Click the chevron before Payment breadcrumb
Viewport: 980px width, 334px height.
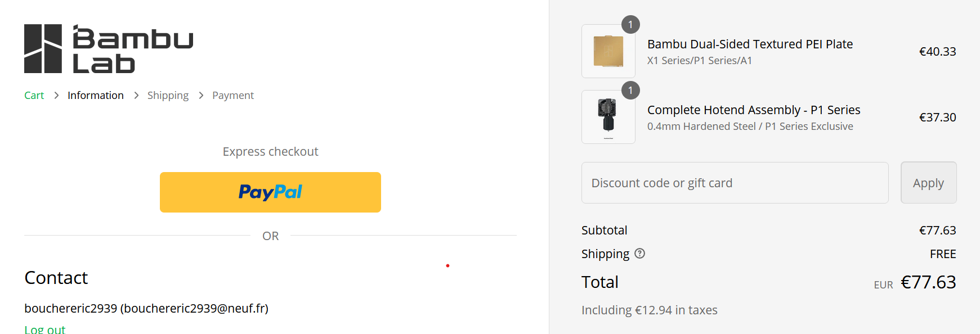click(x=201, y=96)
